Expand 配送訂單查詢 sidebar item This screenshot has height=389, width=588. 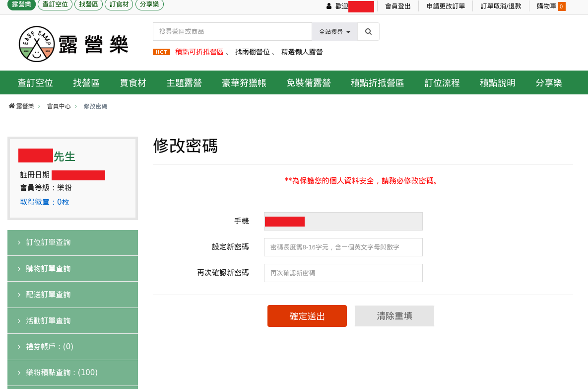[73, 295]
